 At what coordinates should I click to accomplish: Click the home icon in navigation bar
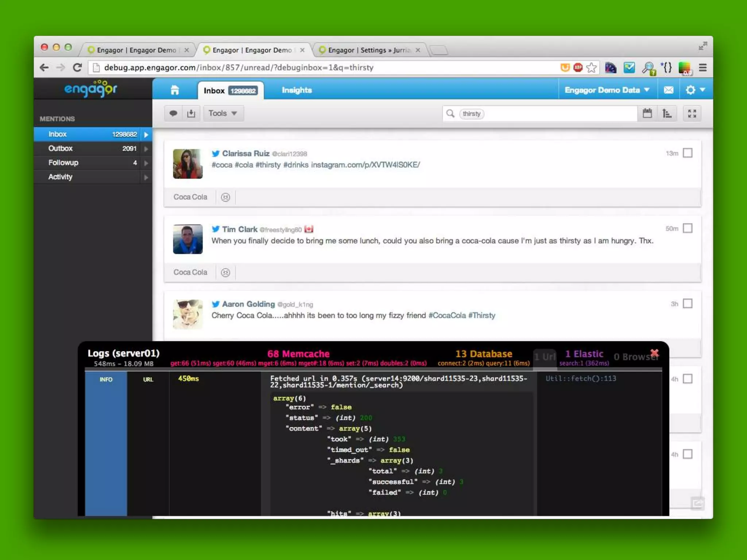(x=175, y=90)
